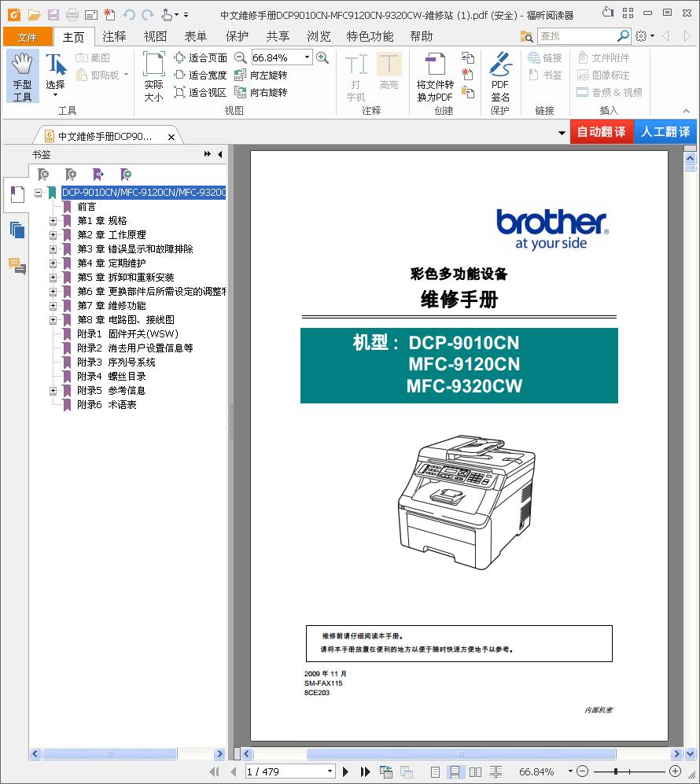Rotate the page left
700x784 pixels.
pyautogui.click(x=261, y=75)
